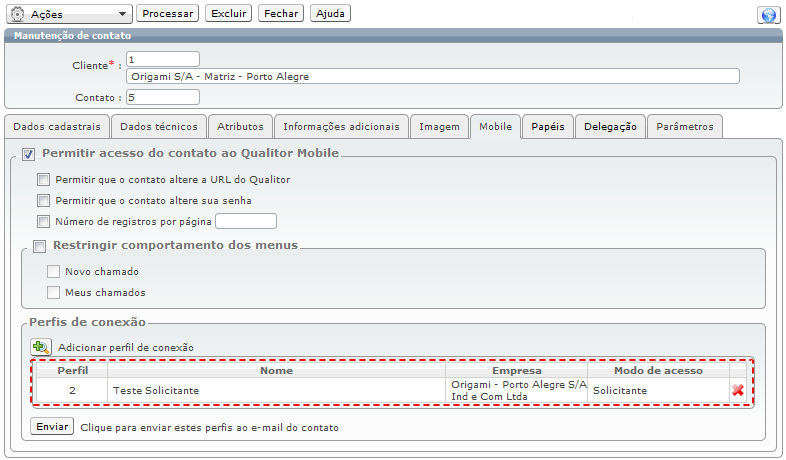Click the globe icon at top right
Viewport: 786px width, 460px height.
tap(768, 15)
